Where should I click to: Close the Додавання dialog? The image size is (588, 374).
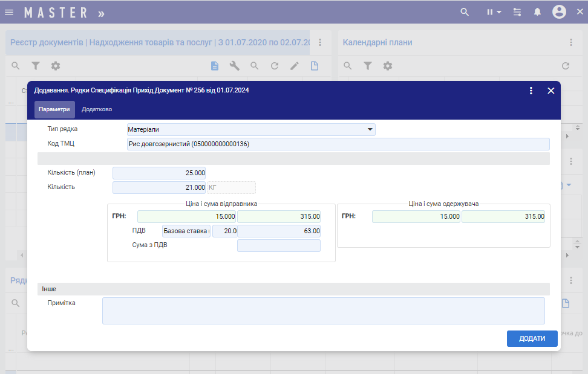pyautogui.click(x=550, y=91)
